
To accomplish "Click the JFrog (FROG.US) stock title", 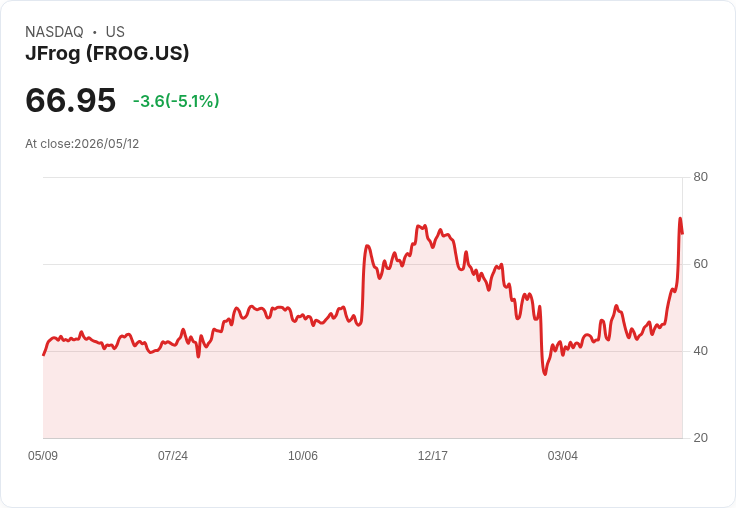I will (x=107, y=54).
